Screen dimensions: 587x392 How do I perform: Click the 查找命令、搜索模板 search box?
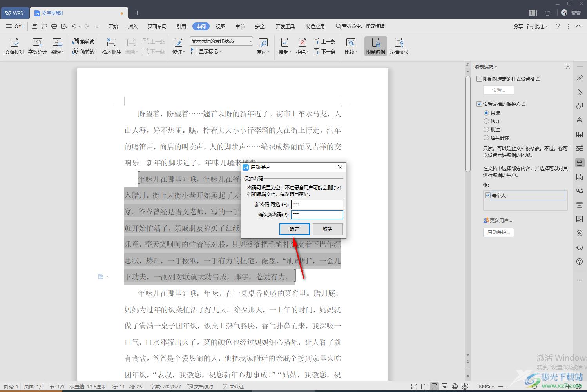(360, 26)
